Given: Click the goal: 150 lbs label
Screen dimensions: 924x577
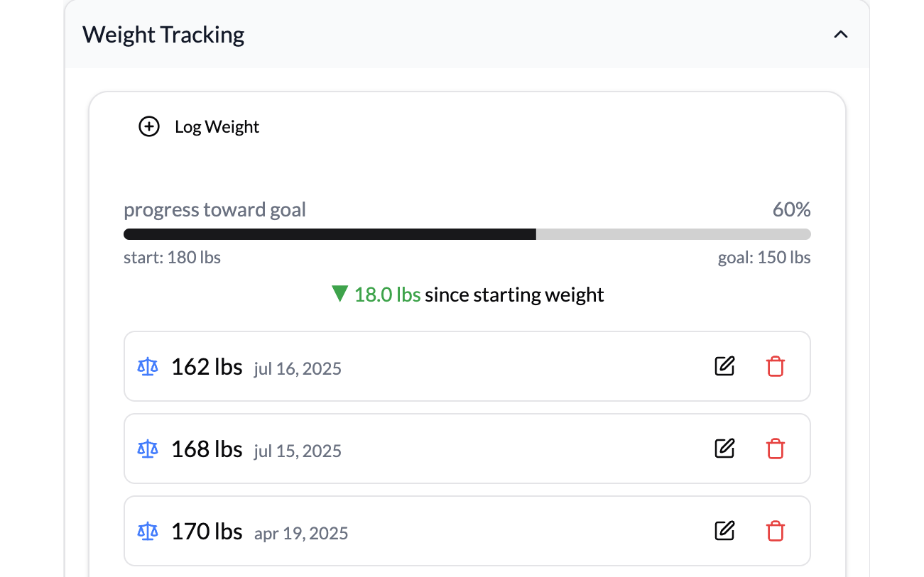Looking at the screenshot, I should coord(764,258).
